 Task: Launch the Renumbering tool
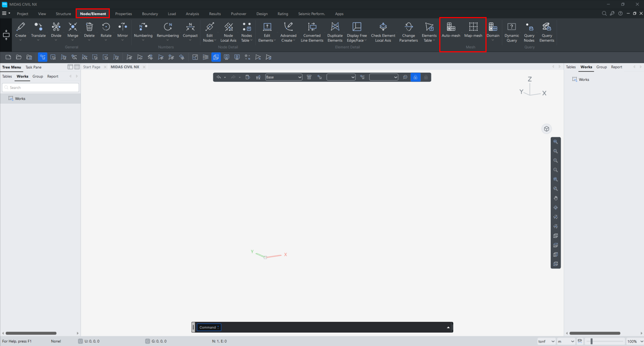point(168,30)
